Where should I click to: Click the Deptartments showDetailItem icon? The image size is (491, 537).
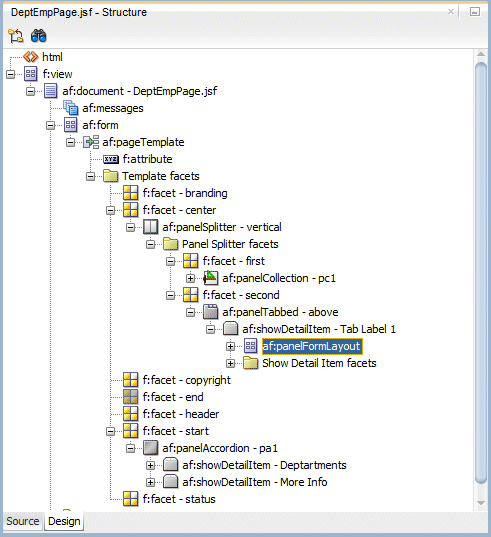click(171, 465)
